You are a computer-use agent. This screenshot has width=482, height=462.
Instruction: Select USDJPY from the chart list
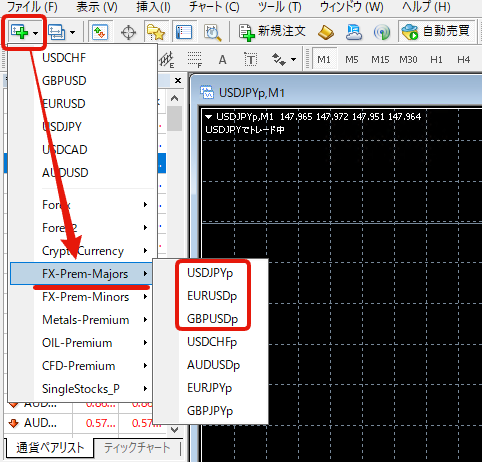click(83, 127)
